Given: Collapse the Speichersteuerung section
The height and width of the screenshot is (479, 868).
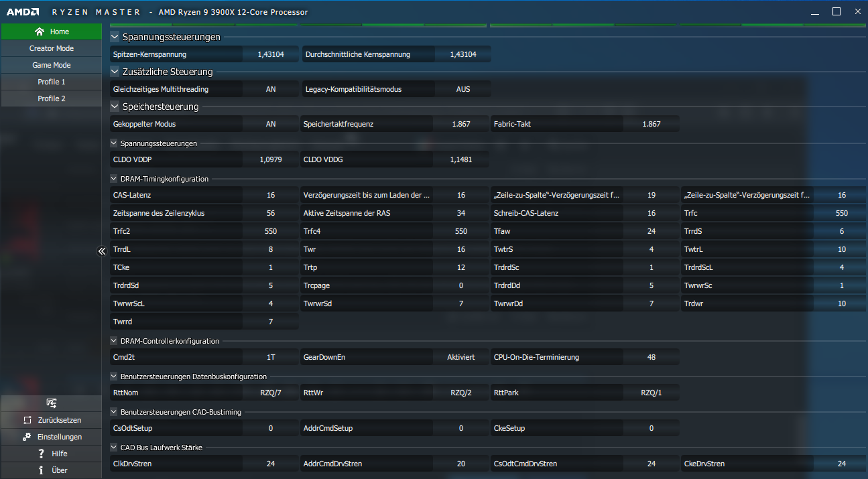Looking at the screenshot, I should 115,107.
